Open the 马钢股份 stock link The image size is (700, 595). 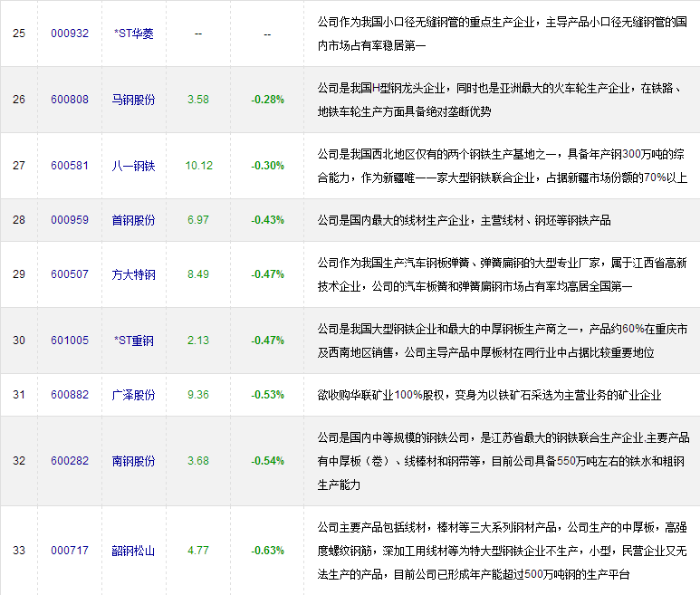coord(133,100)
